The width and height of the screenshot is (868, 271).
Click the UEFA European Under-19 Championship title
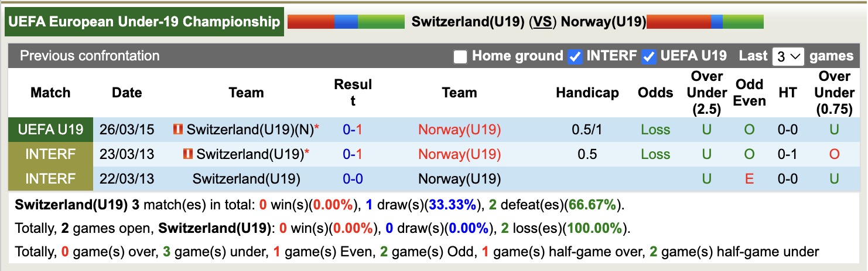(x=145, y=22)
